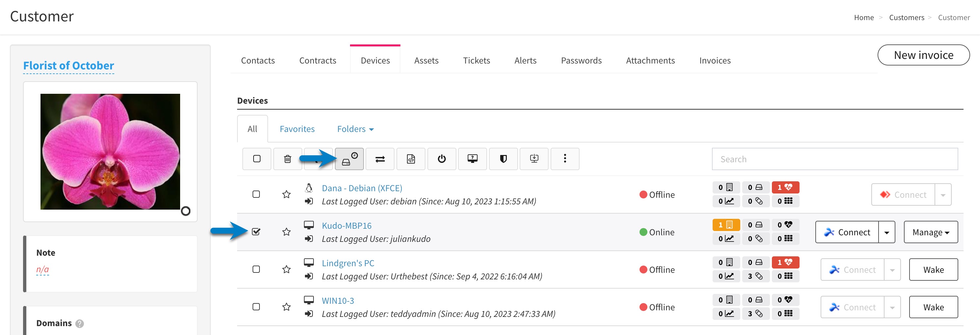The image size is (980, 335).
Task: Open the Florist of October customer link
Action: (x=68, y=65)
